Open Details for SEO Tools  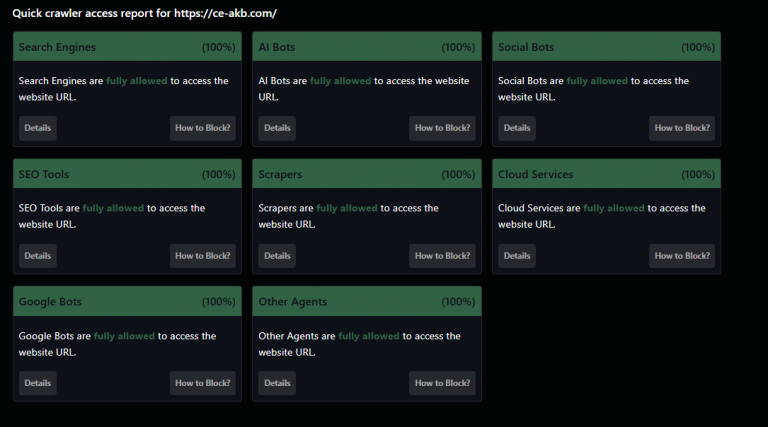pos(38,256)
